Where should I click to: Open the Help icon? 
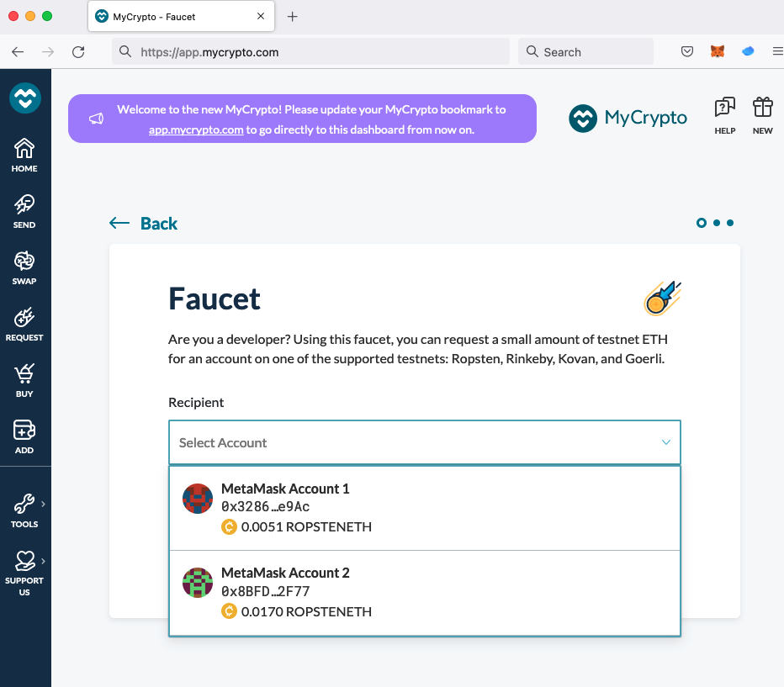(x=724, y=116)
